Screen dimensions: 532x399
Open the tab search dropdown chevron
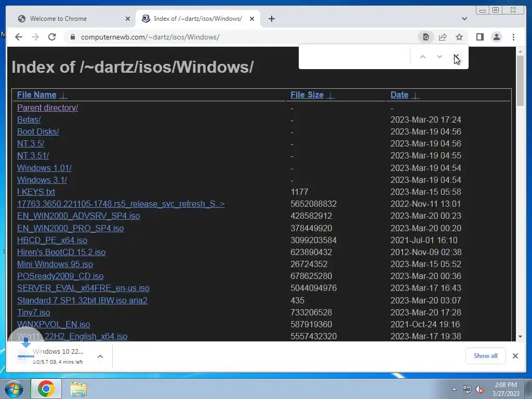click(x=464, y=19)
